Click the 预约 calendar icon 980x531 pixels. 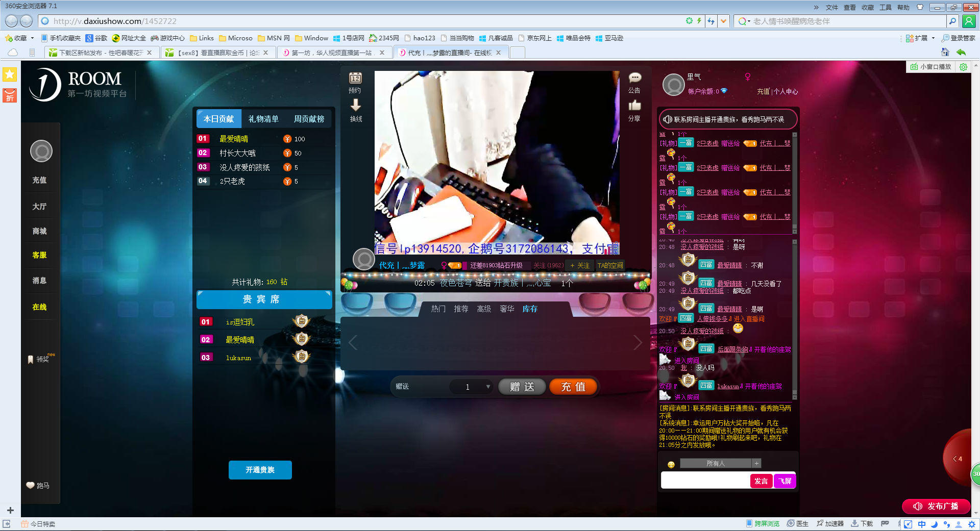tap(355, 78)
